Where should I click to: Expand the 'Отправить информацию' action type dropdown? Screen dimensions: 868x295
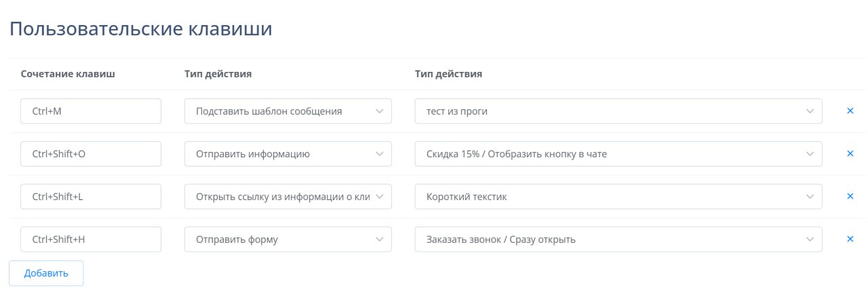click(288, 154)
